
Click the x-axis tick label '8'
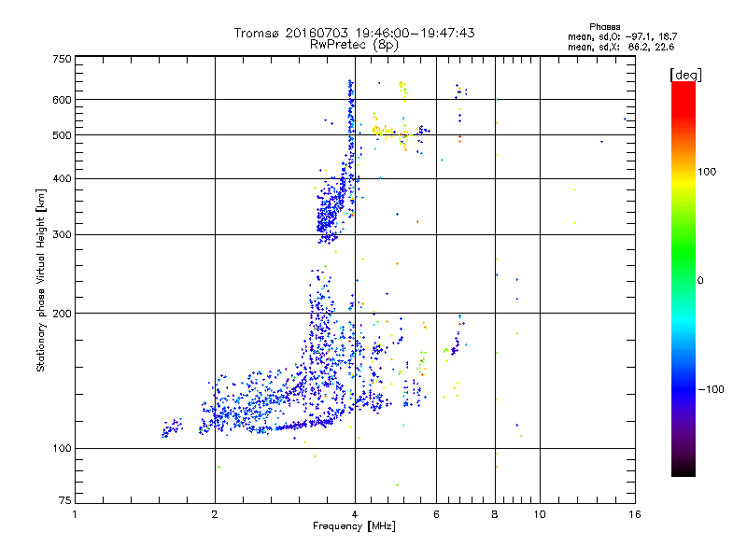(495, 514)
